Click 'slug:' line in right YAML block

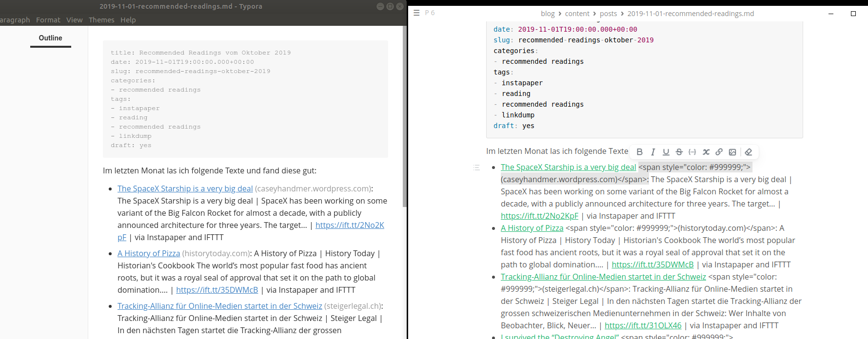[x=573, y=40]
